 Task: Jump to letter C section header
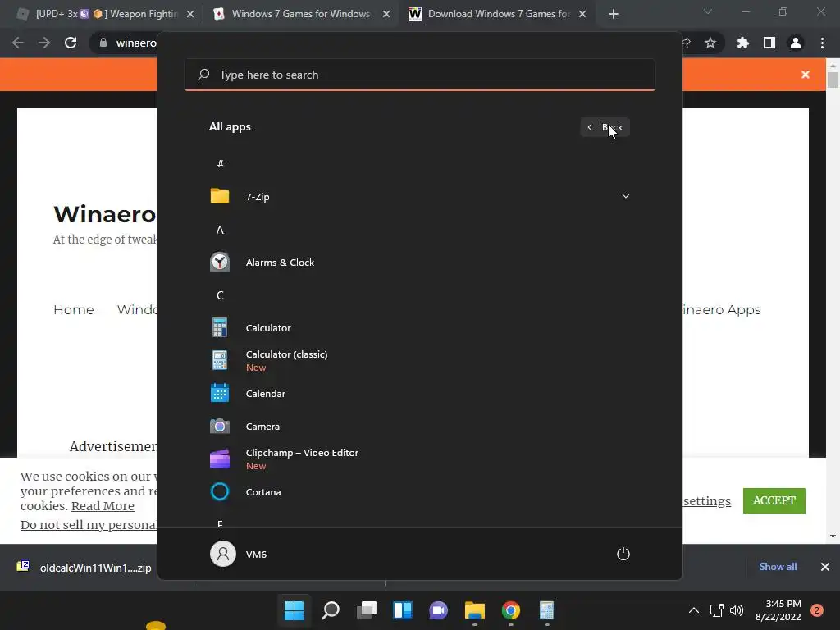(x=220, y=295)
